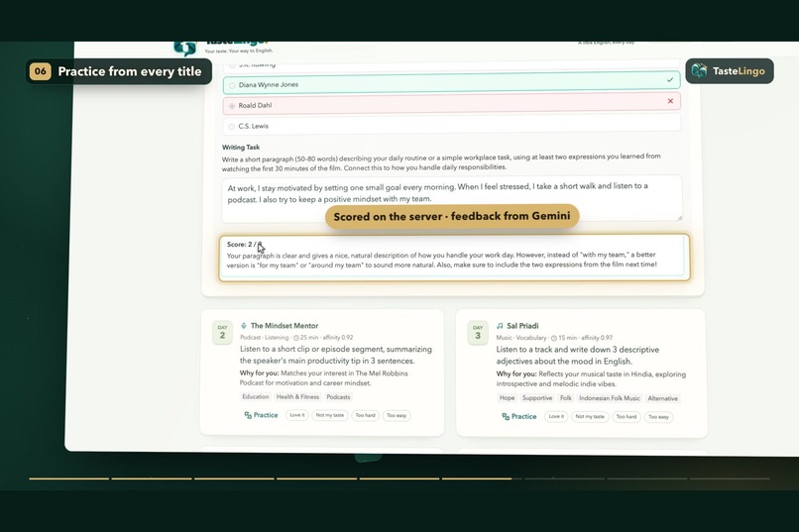799x532 pixels.
Task: Click the red X on Roald Dahl
Action: (x=670, y=101)
